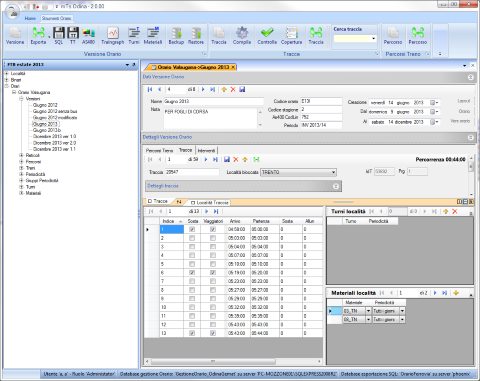
Task: Open the Località bloccata TRENTO dropdown
Action: (333, 172)
